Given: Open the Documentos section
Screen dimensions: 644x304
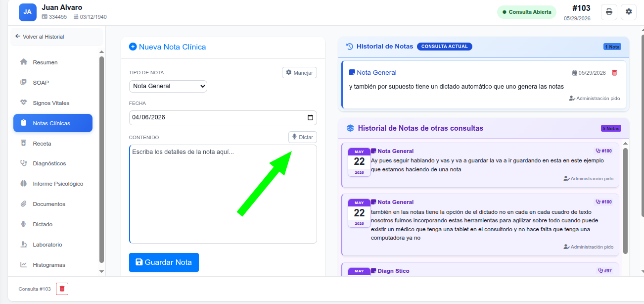Looking at the screenshot, I should click(x=53, y=204).
